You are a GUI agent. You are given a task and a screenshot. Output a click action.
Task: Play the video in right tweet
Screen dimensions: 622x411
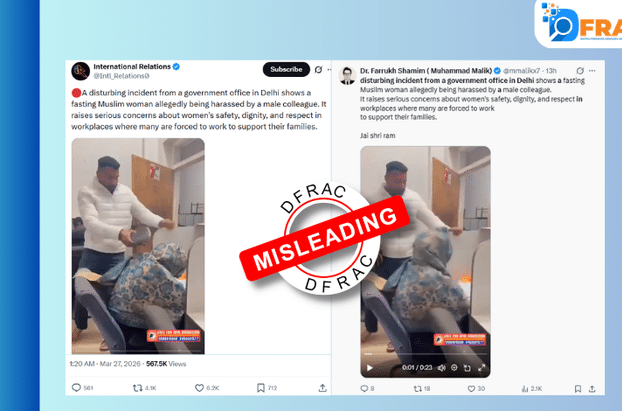click(370, 368)
